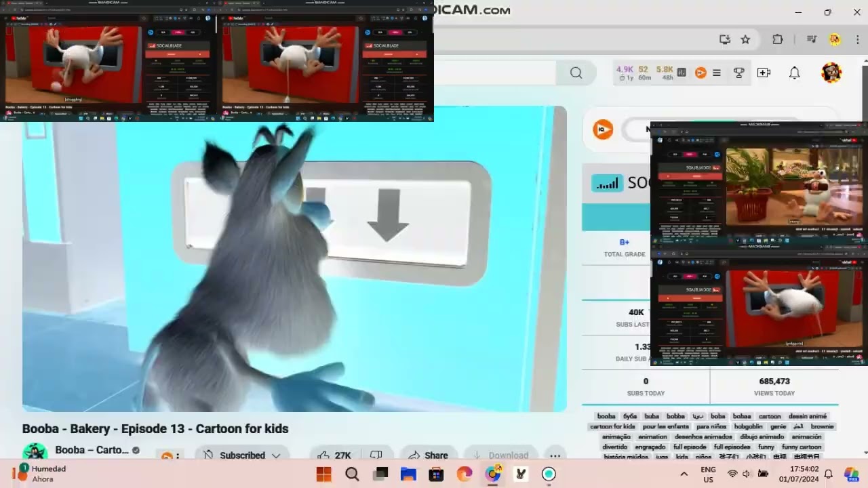Click the 'brownie' tag chip

click(x=823, y=426)
